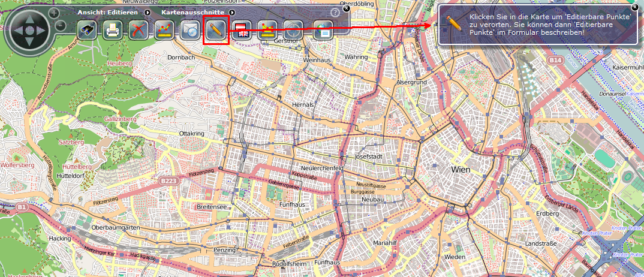Click the 'Währing' map label
Image resolution: width=644 pixels, height=277 pixels.
point(357,56)
